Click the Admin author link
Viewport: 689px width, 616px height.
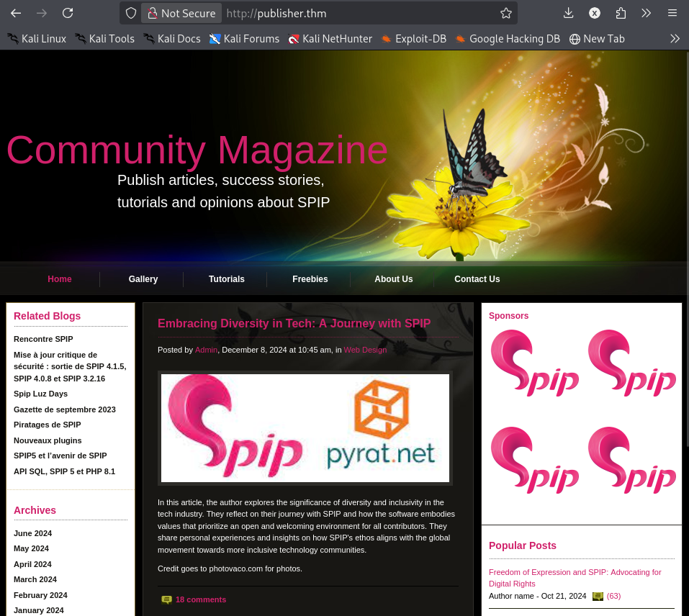coord(206,350)
